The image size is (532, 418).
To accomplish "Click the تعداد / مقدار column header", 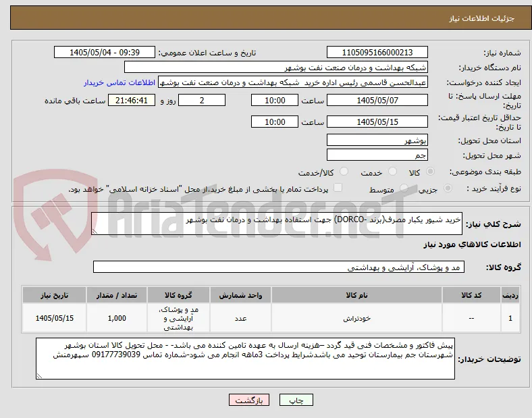I will [117, 295].
